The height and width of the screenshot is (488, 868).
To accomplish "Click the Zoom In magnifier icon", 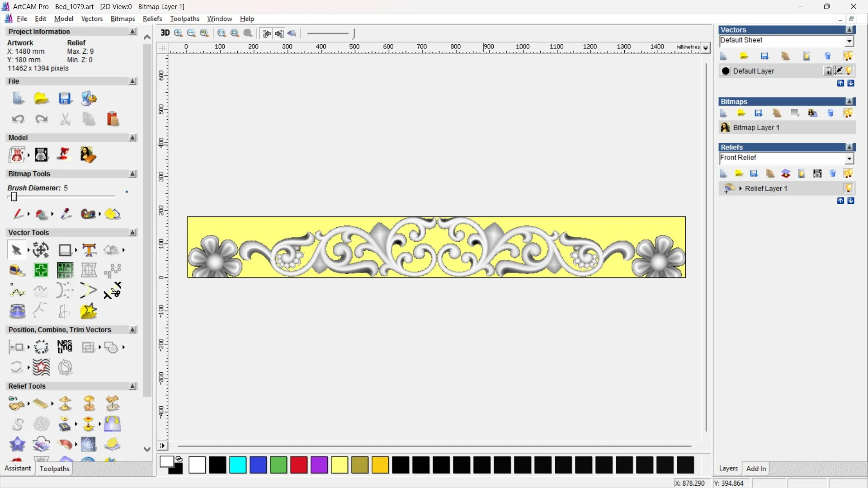I will pos(179,33).
